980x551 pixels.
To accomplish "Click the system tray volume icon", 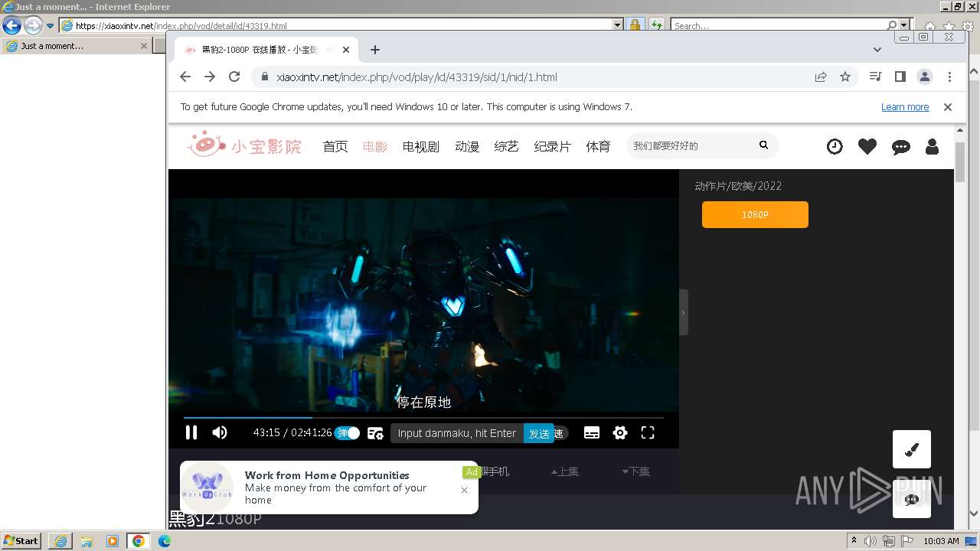I will pos(871,541).
